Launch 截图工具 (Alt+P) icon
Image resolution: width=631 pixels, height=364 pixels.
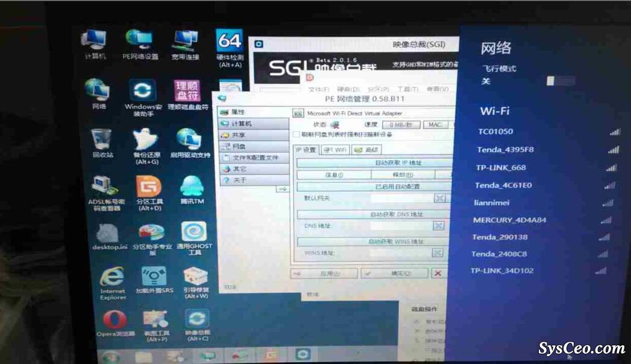click(157, 326)
